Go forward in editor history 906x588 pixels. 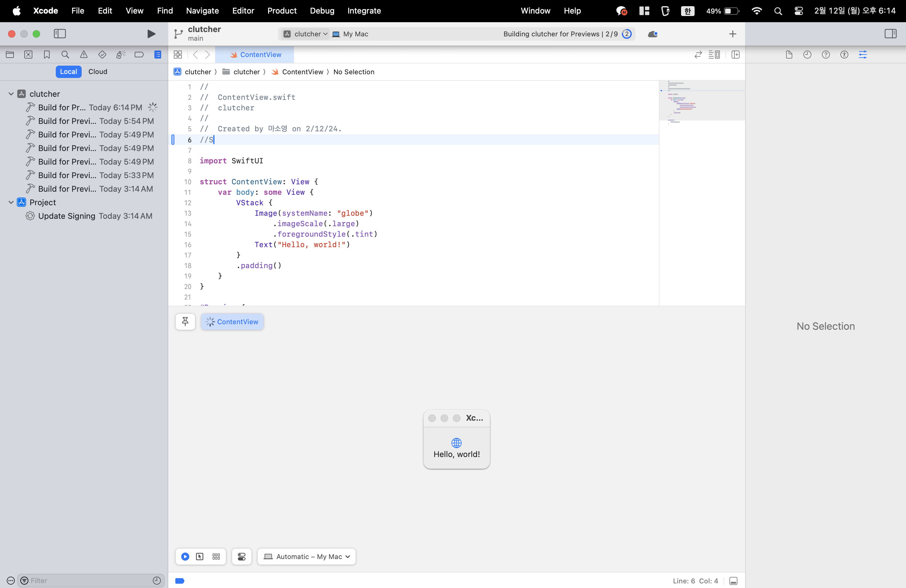tap(208, 55)
